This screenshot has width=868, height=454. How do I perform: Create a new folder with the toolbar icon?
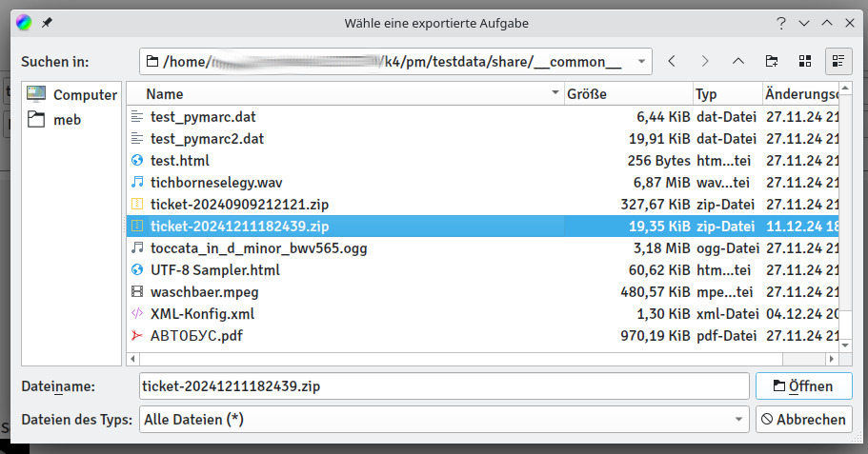[x=772, y=61]
